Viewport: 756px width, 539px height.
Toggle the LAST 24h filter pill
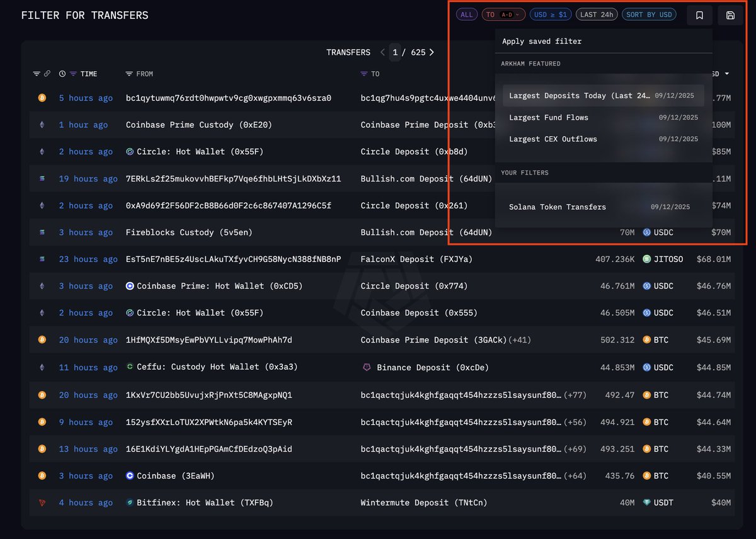[x=597, y=14]
